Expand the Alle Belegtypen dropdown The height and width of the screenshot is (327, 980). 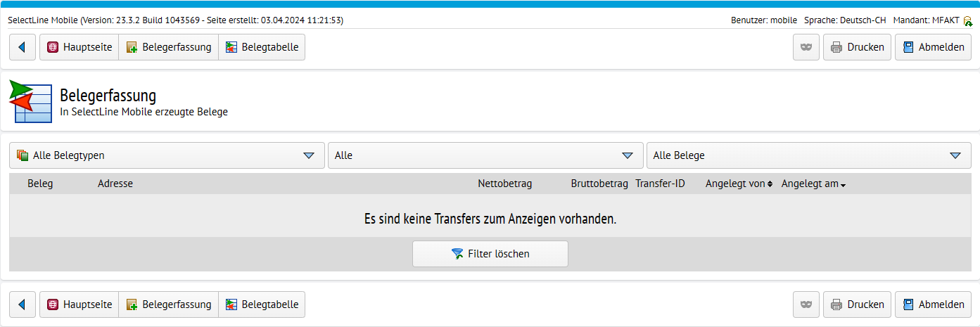167,155
